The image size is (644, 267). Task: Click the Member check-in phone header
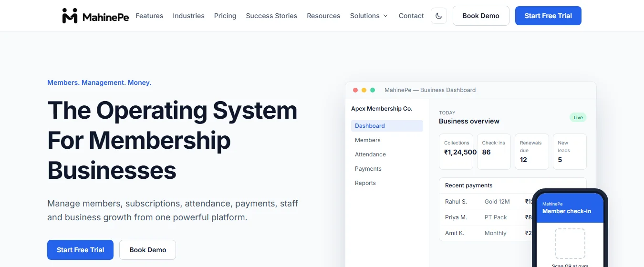pyautogui.click(x=570, y=208)
